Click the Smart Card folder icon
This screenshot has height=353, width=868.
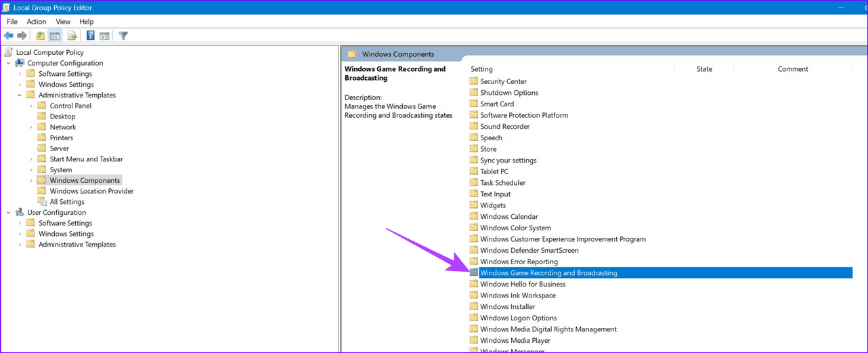click(474, 104)
